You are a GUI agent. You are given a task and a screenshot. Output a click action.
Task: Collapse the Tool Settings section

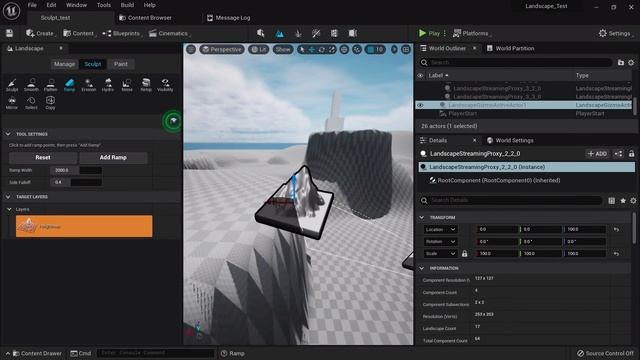(8, 134)
